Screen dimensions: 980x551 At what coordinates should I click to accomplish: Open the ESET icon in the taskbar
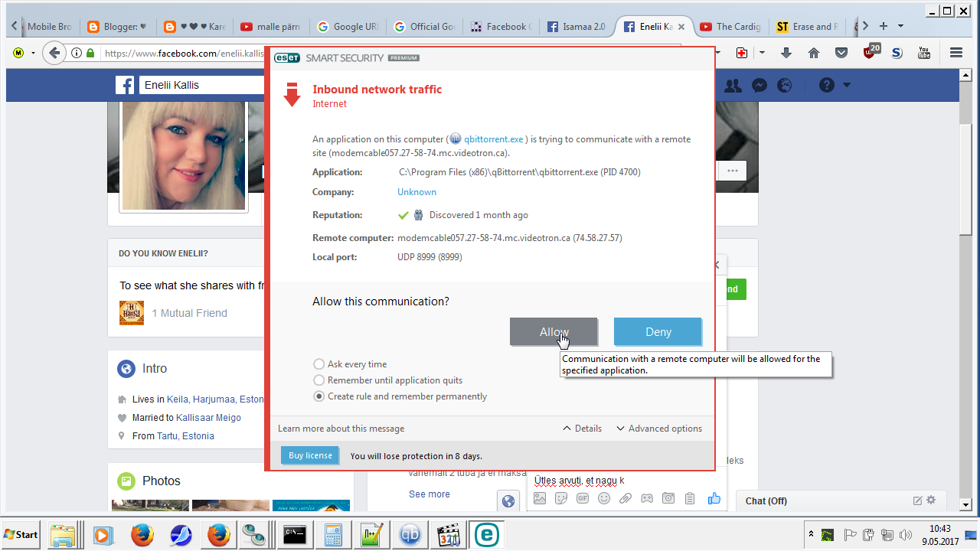point(485,534)
